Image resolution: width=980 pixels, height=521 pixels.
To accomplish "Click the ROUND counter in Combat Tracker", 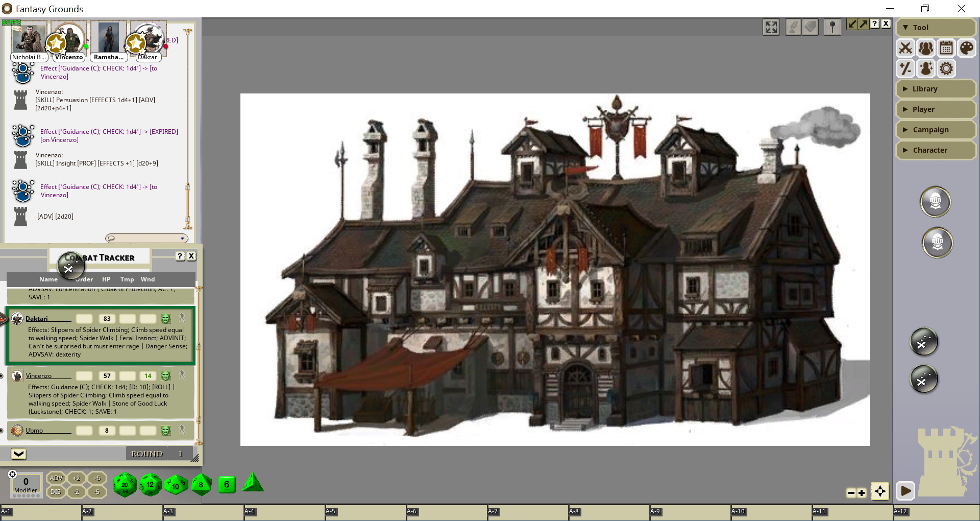I will (x=159, y=454).
